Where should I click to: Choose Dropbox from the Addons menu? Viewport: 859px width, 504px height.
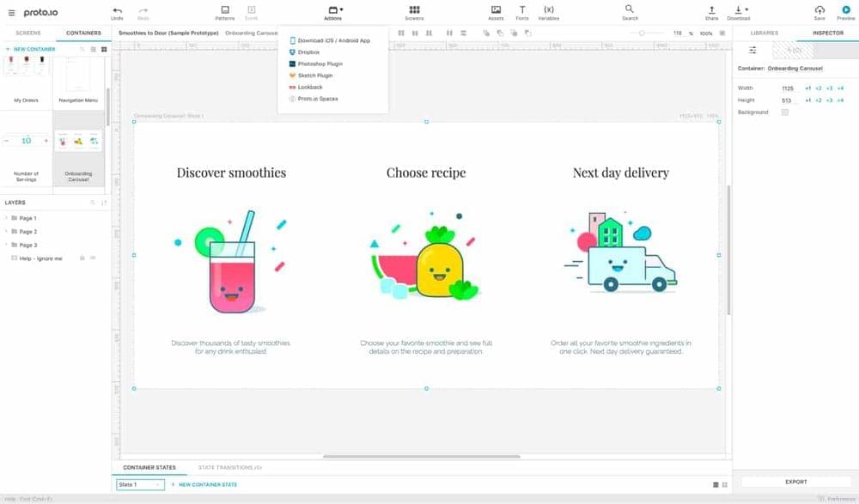pyautogui.click(x=305, y=52)
